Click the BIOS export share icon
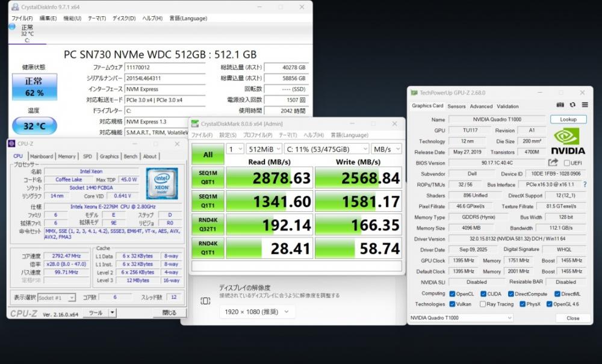This screenshot has width=602, height=364. [x=553, y=162]
